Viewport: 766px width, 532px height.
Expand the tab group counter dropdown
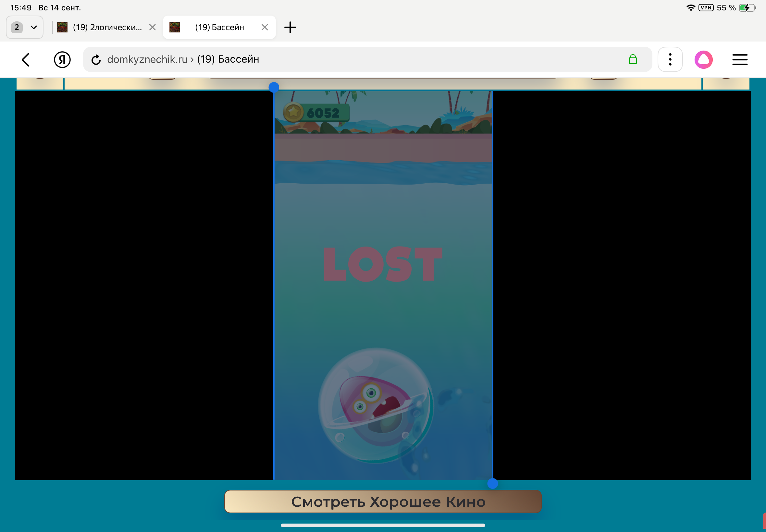point(25,27)
